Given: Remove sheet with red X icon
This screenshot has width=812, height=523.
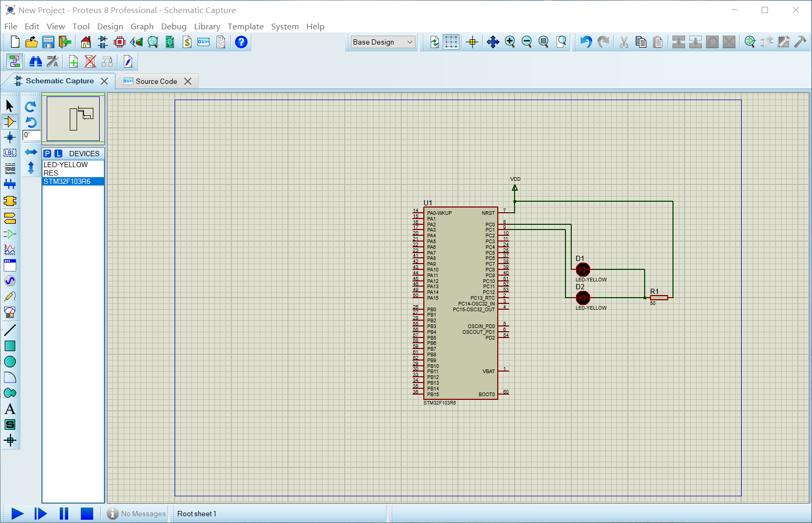Looking at the screenshot, I should pyautogui.click(x=90, y=62).
